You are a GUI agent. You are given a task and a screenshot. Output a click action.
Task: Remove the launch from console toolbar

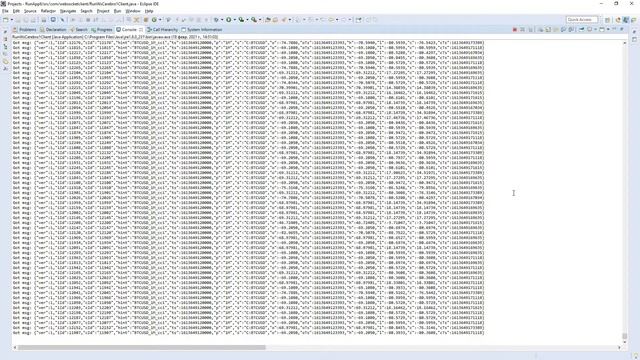[522, 29]
